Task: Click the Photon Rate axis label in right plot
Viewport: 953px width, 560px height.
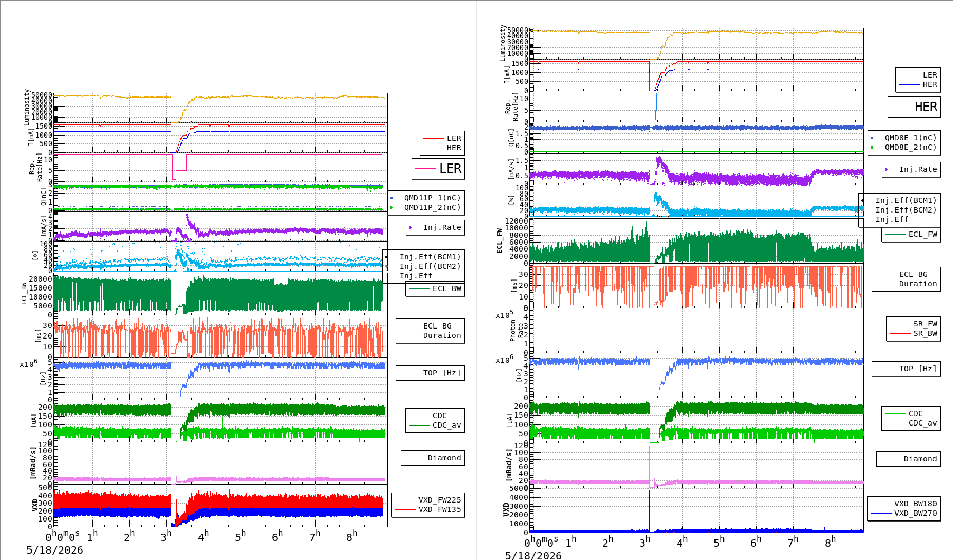Action: pos(517,331)
